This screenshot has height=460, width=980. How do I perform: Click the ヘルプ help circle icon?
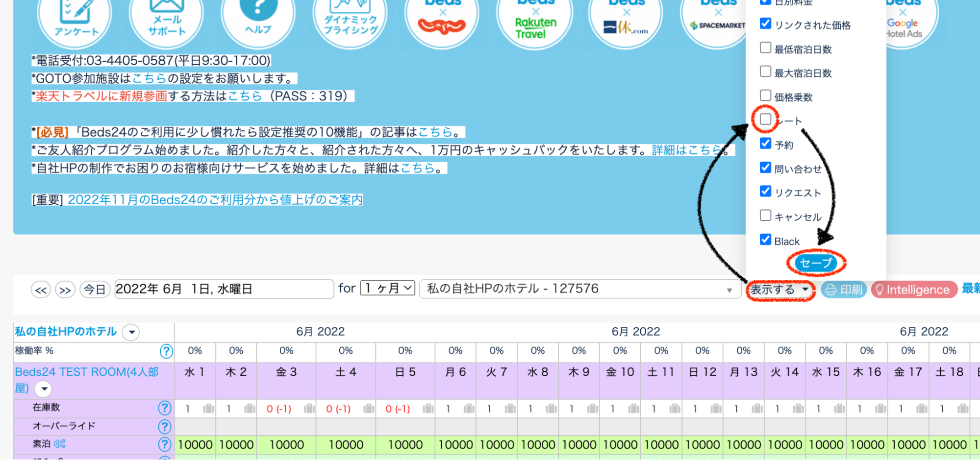258,20
